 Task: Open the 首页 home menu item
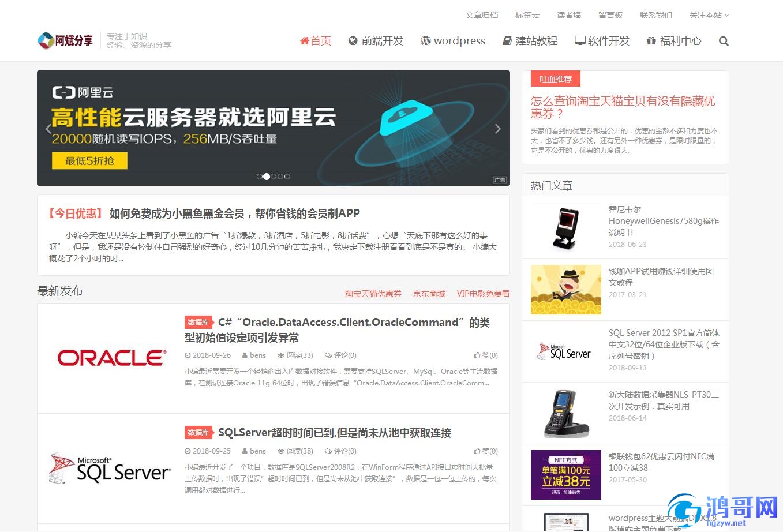coord(316,41)
